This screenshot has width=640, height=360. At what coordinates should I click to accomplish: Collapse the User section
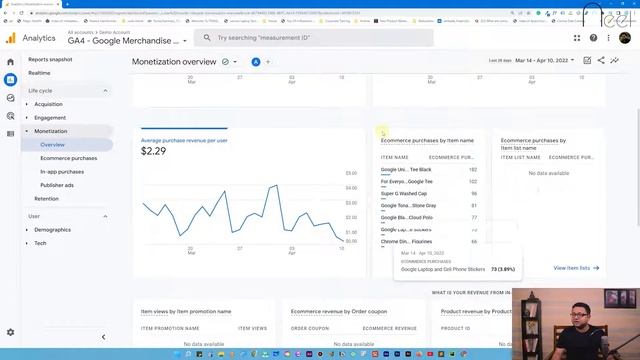point(105,216)
